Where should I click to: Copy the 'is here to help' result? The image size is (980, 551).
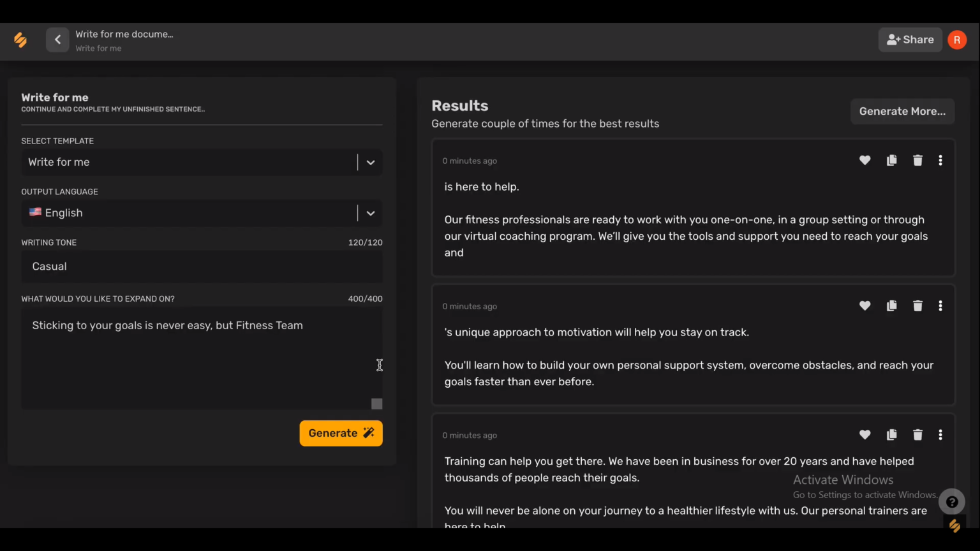coord(891,161)
